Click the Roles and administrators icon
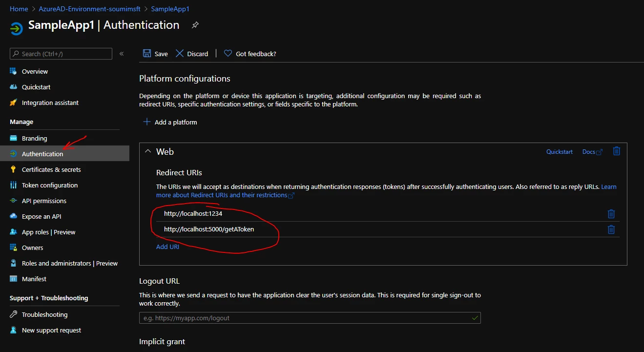The image size is (644, 352). click(x=13, y=263)
